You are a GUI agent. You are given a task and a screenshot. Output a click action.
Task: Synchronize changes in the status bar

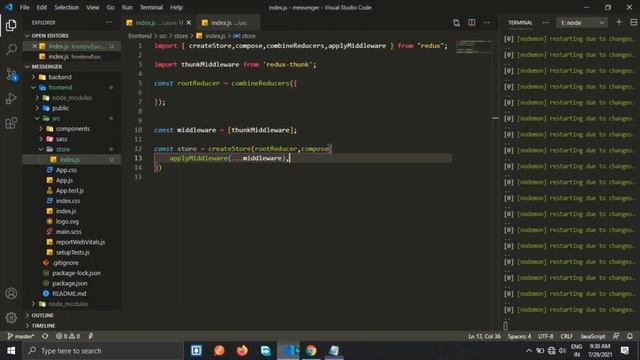pos(45,336)
